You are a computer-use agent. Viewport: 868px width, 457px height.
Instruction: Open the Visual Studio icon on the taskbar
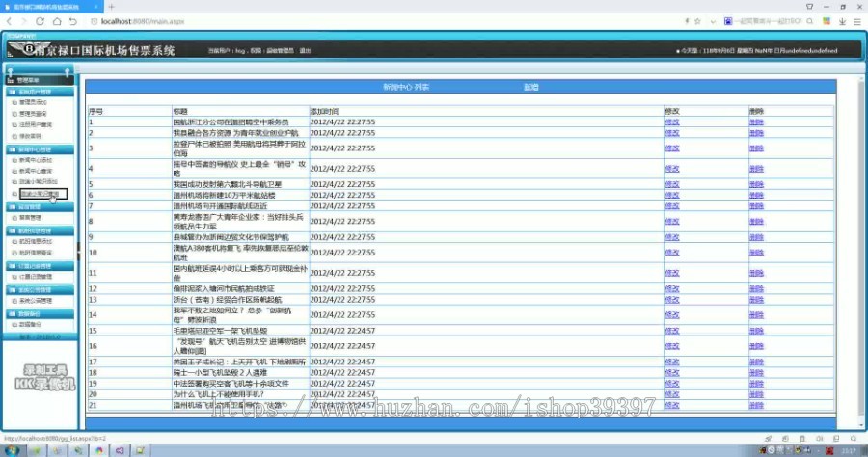120,451
